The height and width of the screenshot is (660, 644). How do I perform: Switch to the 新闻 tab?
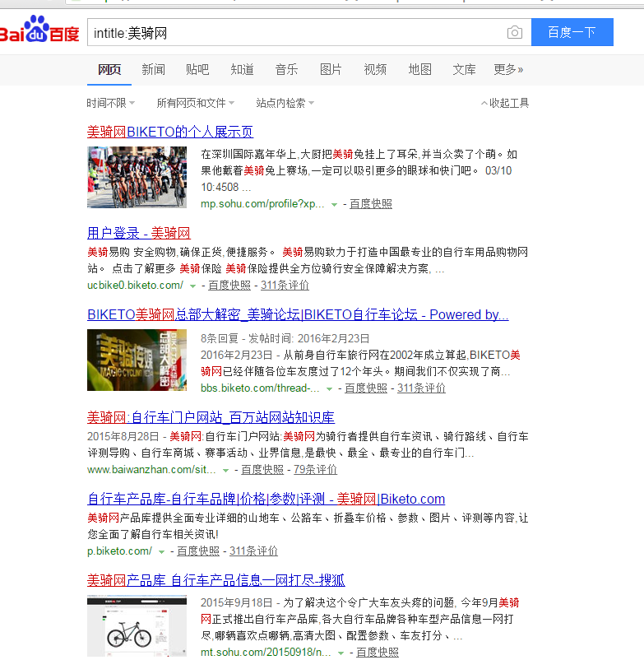(153, 70)
